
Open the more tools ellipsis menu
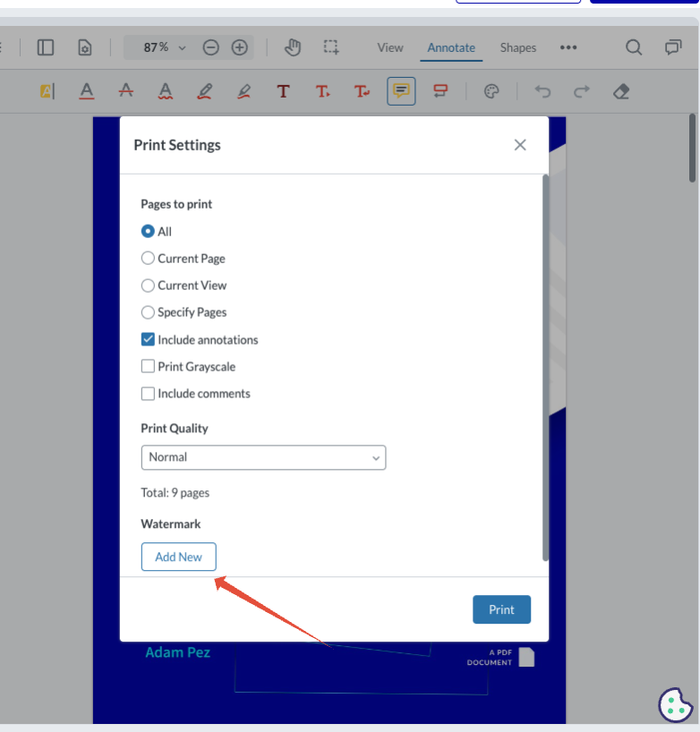coord(568,47)
